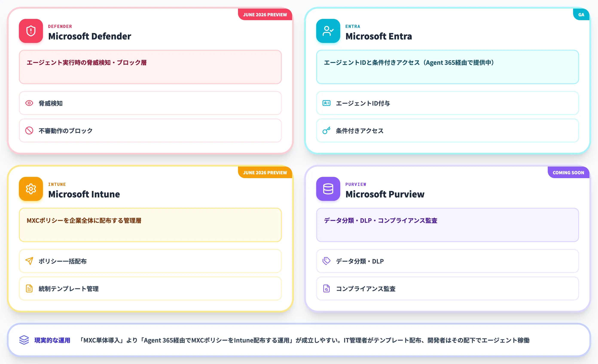
Task: Select the コンプライアンス監査 row
Action: click(x=447, y=288)
